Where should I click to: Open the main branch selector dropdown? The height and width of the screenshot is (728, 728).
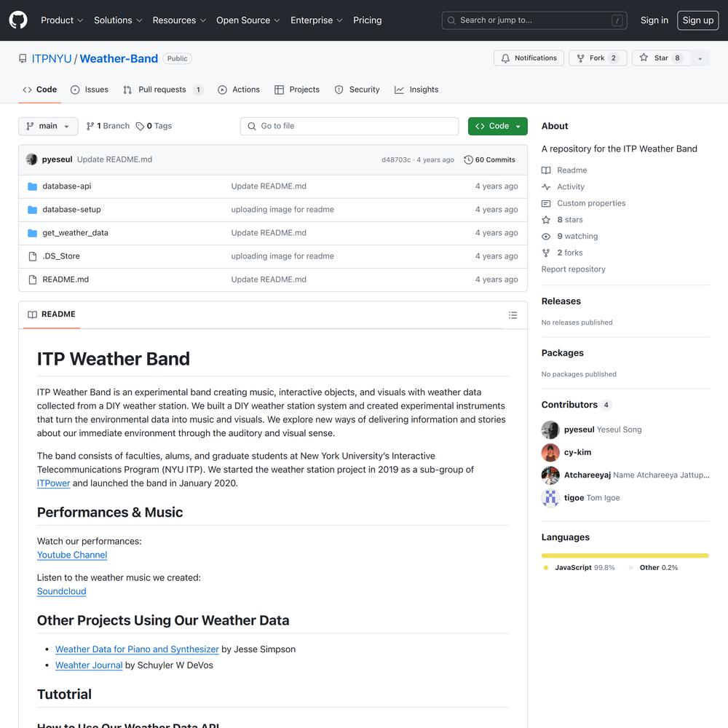48,126
